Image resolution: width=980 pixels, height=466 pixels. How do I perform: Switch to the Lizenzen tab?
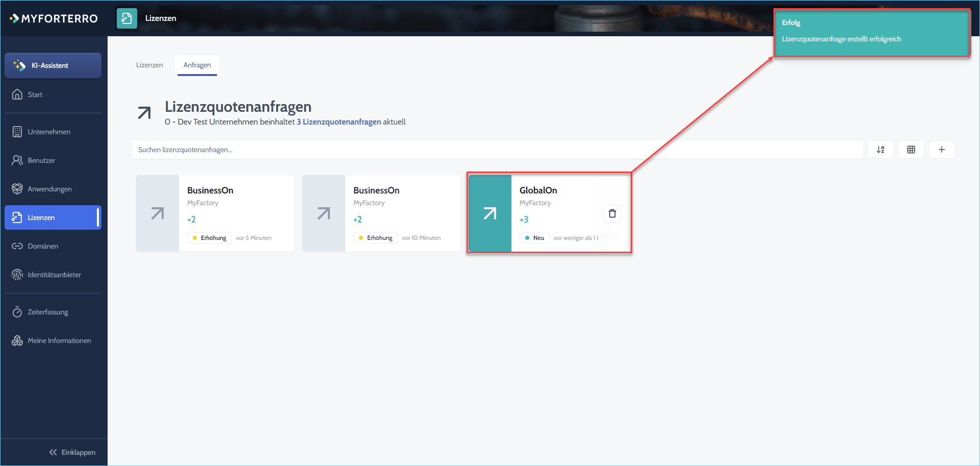coord(149,65)
